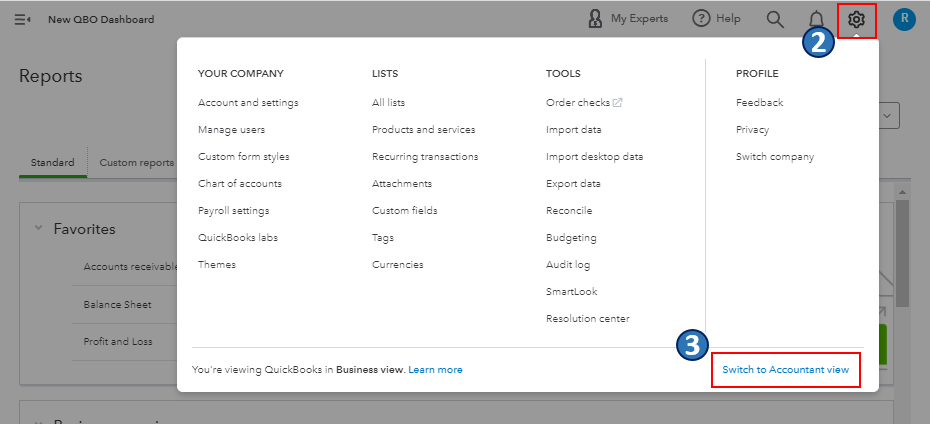Open the Audit log
930x424 pixels.
click(568, 265)
